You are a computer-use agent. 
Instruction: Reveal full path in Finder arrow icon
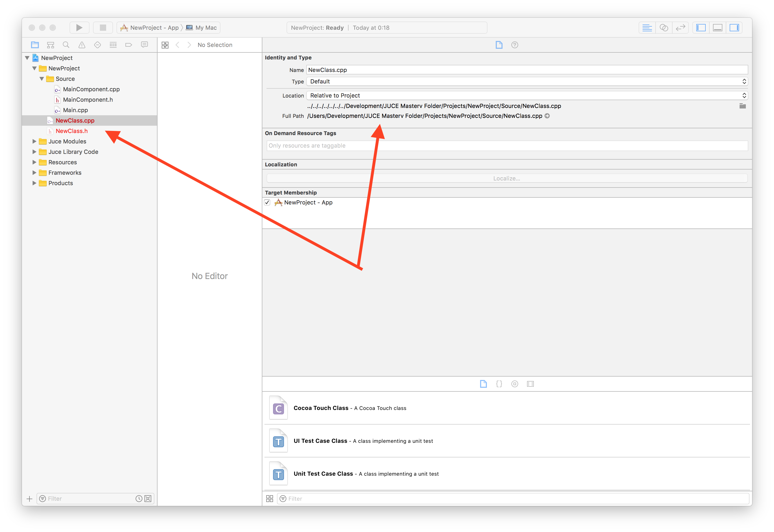coord(547,116)
